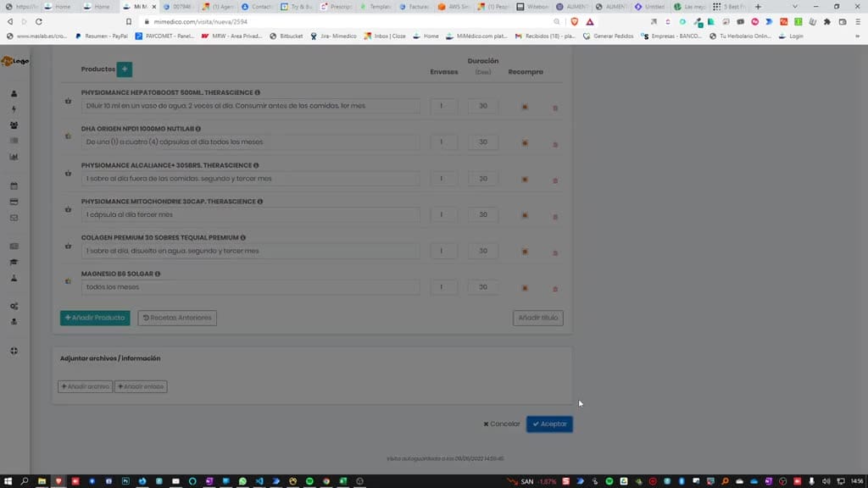Show info for Physiomance Mitochondrie 30cap

(x=259, y=202)
